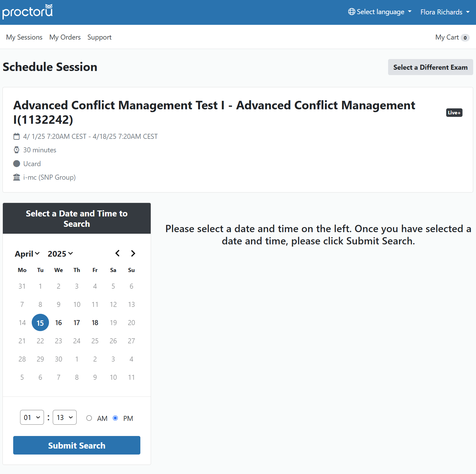Viewport: 476px width, 474px height.
Task: Open the April month dropdown
Action: pos(27,253)
